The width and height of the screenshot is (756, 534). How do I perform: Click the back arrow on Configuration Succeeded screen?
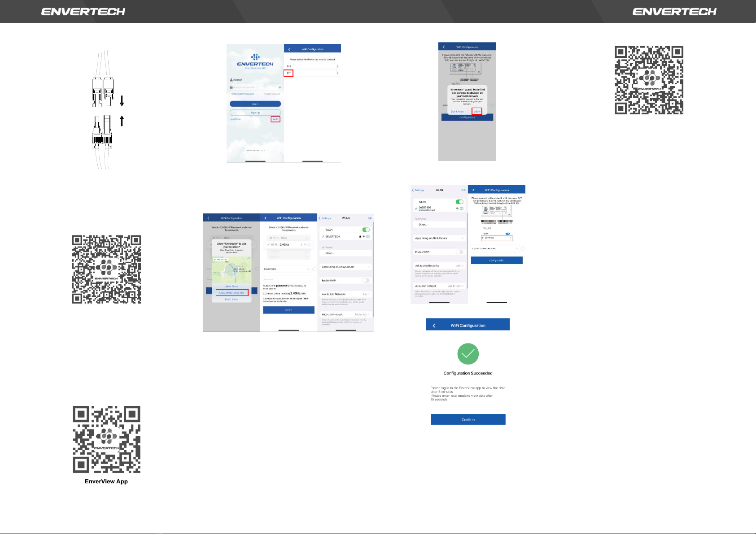click(434, 326)
